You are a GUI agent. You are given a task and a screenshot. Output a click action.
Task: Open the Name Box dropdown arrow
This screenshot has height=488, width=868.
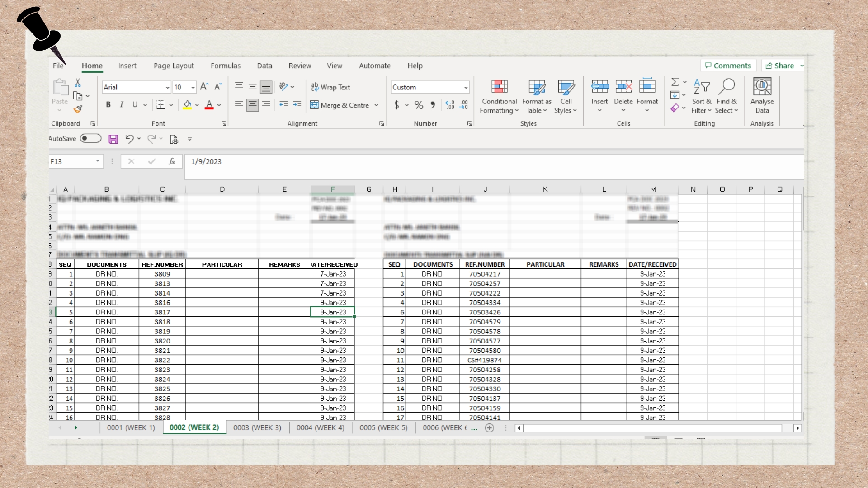tap(98, 161)
